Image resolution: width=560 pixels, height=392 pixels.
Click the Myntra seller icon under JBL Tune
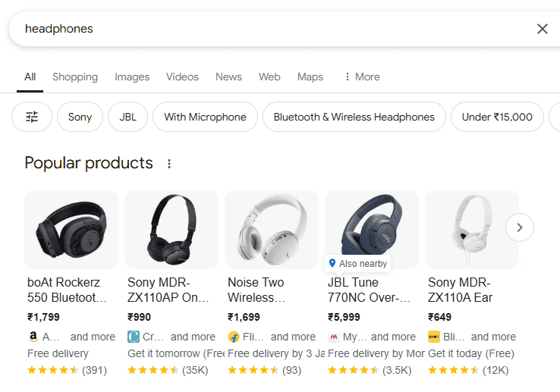pyautogui.click(x=334, y=337)
